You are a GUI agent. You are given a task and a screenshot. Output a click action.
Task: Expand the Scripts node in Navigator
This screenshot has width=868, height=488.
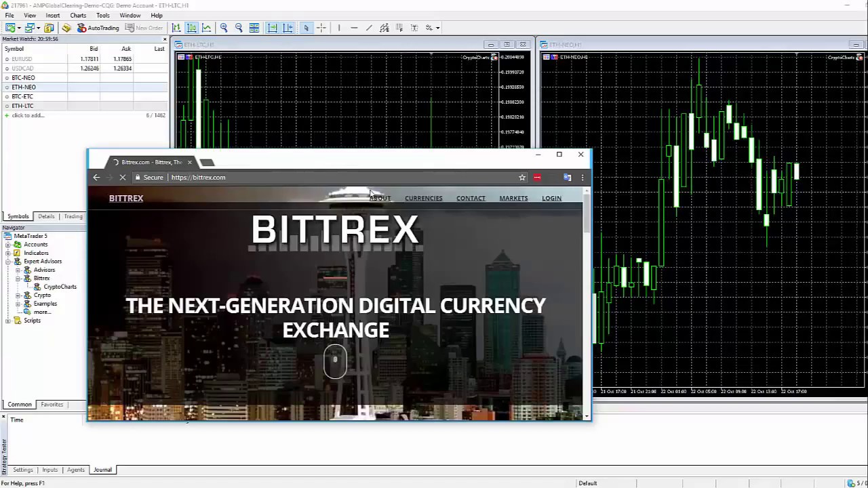coord(8,321)
